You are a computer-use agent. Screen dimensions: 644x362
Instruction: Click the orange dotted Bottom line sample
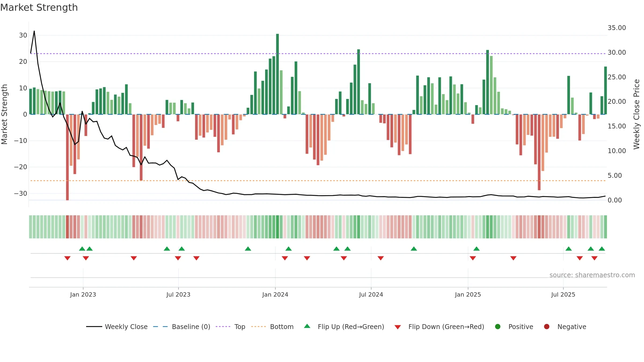[x=259, y=327]
